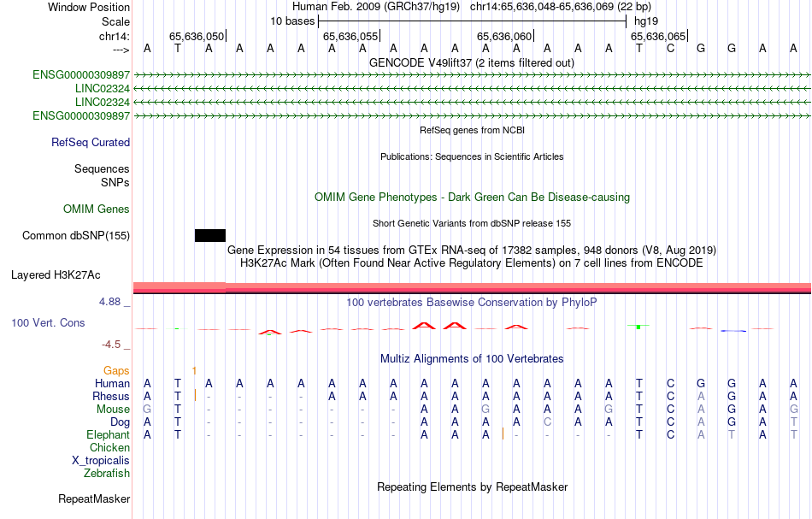This screenshot has height=519, width=812.
Task: Click the chr14: ruler label
Action: pyautogui.click(x=115, y=36)
